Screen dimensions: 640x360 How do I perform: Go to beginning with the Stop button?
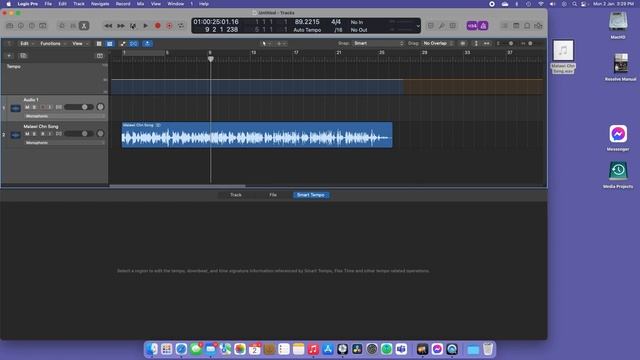point(133,26)
